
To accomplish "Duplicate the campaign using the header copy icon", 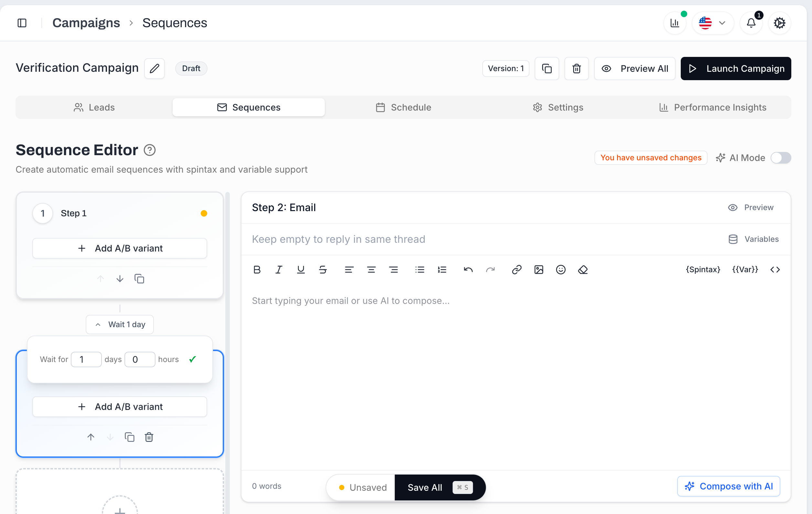I will 547,69.
